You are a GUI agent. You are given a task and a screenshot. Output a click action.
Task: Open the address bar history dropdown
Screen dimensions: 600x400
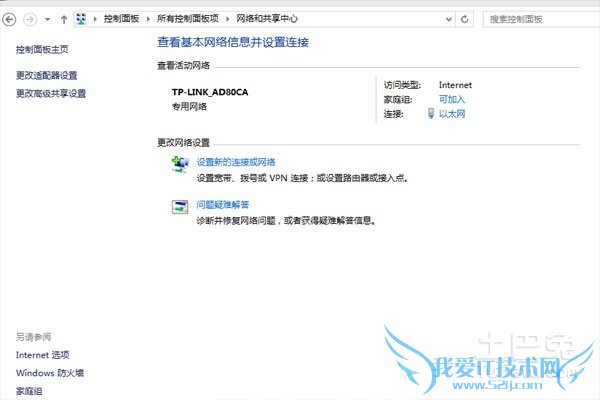[x=448, y=19]
